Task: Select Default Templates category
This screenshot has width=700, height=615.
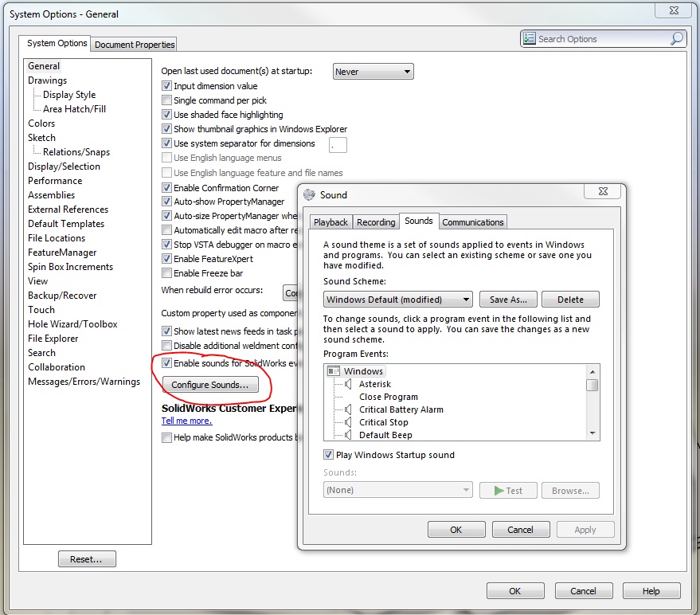Action: [x=66, y=224]
